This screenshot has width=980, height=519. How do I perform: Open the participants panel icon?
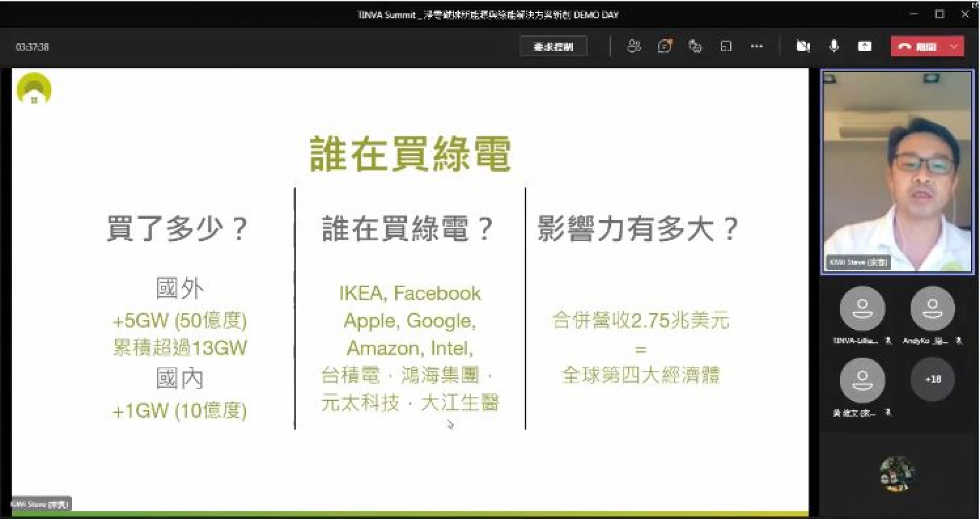point(633,46)
